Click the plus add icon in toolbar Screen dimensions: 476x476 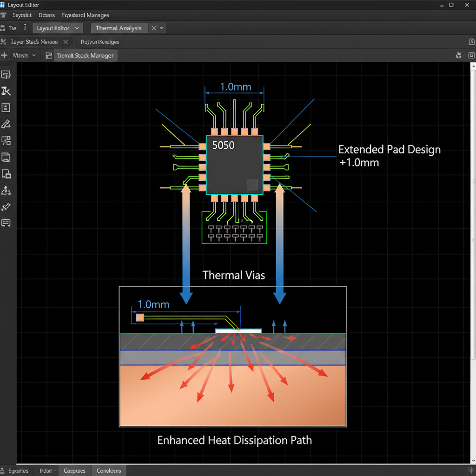[x=5, y=55]
